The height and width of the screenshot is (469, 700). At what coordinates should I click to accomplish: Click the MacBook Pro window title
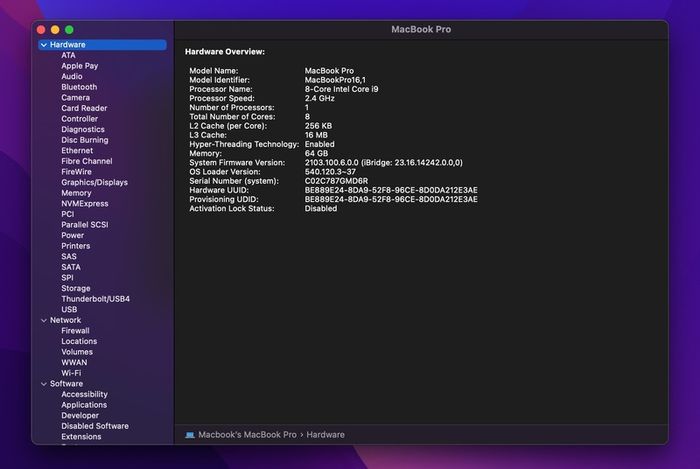coord(421,29)
